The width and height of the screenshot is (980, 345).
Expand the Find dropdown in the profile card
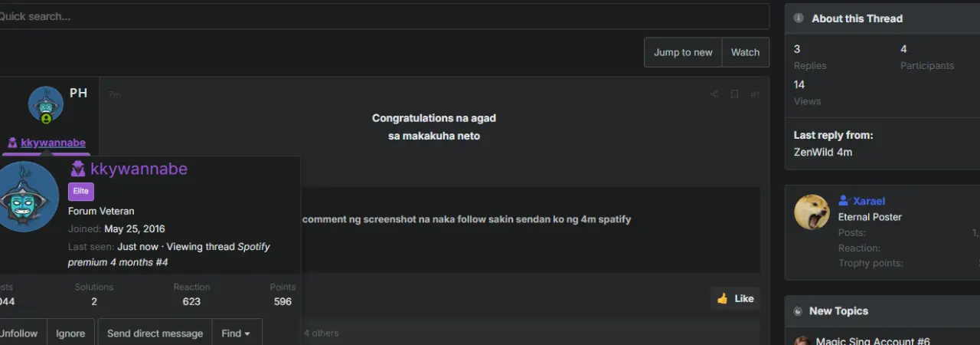(237, 333)
